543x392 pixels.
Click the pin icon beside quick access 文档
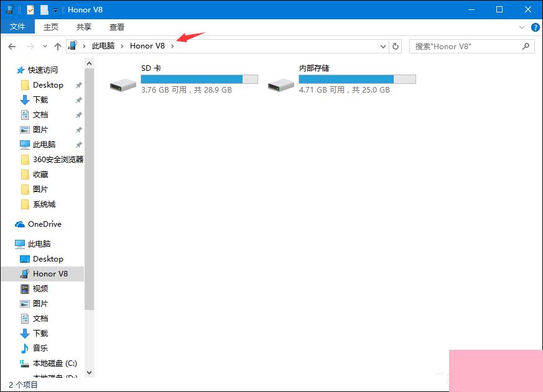78,115
